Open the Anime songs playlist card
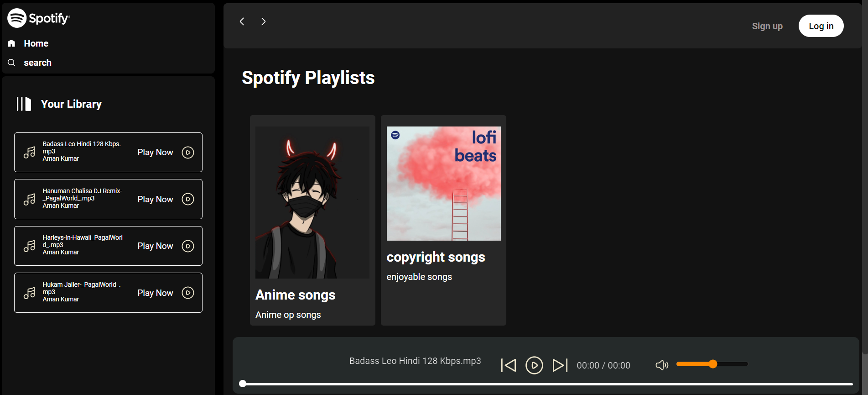Image resolution: width=868 pixels, height=395 pixels. point(312,220)
